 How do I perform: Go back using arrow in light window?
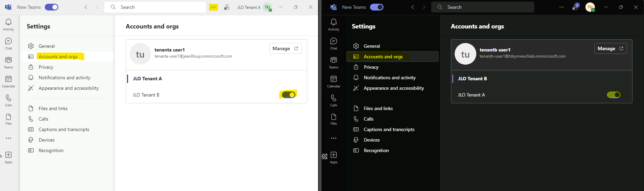tap(86, 7)
